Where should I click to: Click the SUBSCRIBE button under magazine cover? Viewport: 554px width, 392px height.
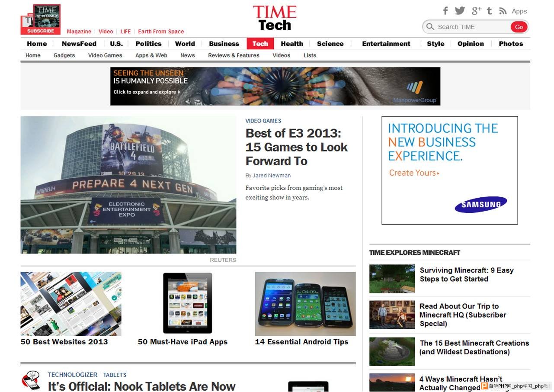(x=41, y=31)
